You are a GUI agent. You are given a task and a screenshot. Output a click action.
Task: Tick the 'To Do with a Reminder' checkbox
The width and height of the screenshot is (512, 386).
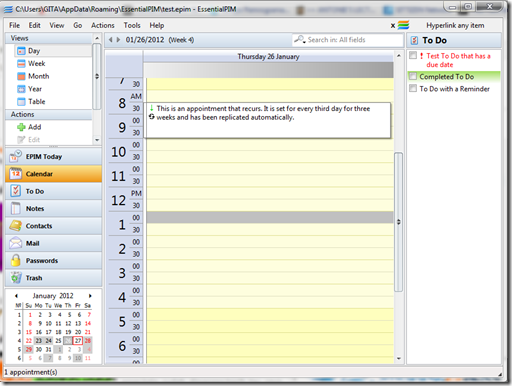413,88
